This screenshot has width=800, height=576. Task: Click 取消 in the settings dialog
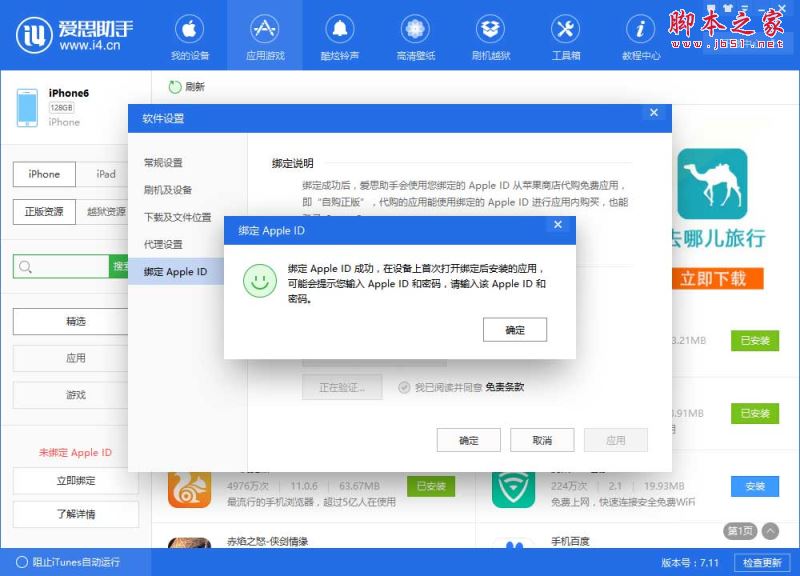542,440
